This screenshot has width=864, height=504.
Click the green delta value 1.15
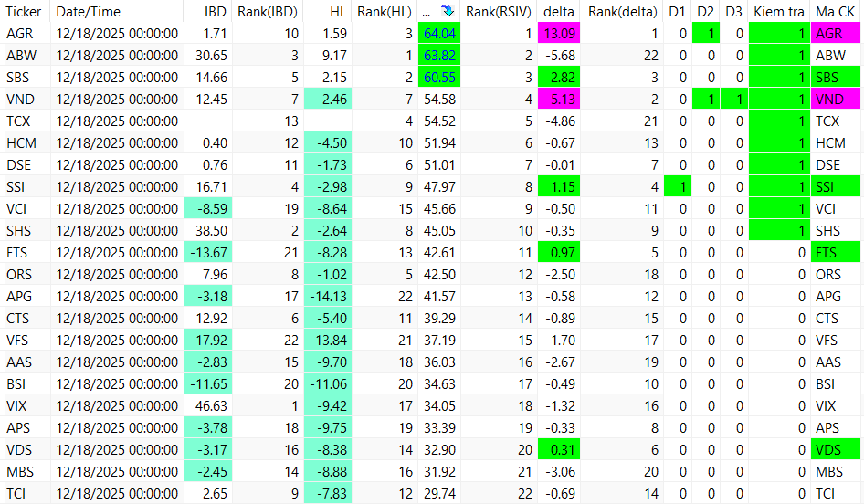coord(559,187)
